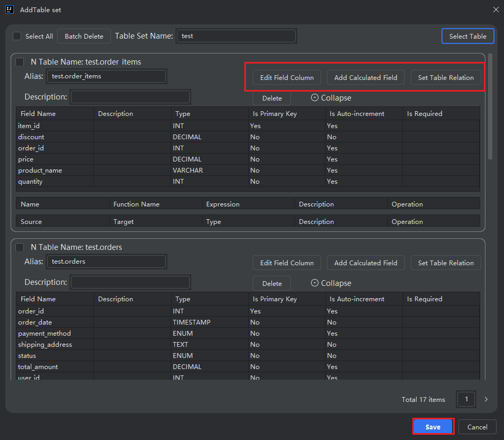The width and height of the screenshot is (504, 440).
Task: Click the page number 1 box
Action: pos(466,399)
